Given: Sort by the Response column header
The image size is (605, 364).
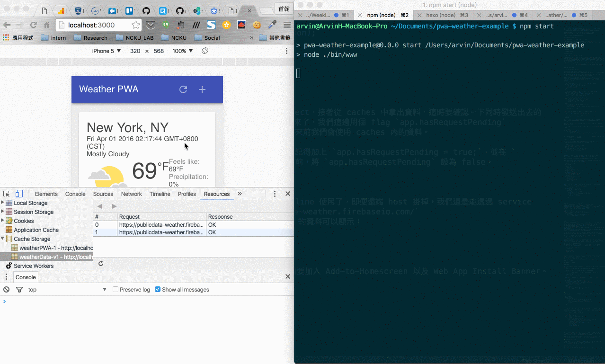Looking at the screenshot, I should pyautogui.click(x=250, y=217).
